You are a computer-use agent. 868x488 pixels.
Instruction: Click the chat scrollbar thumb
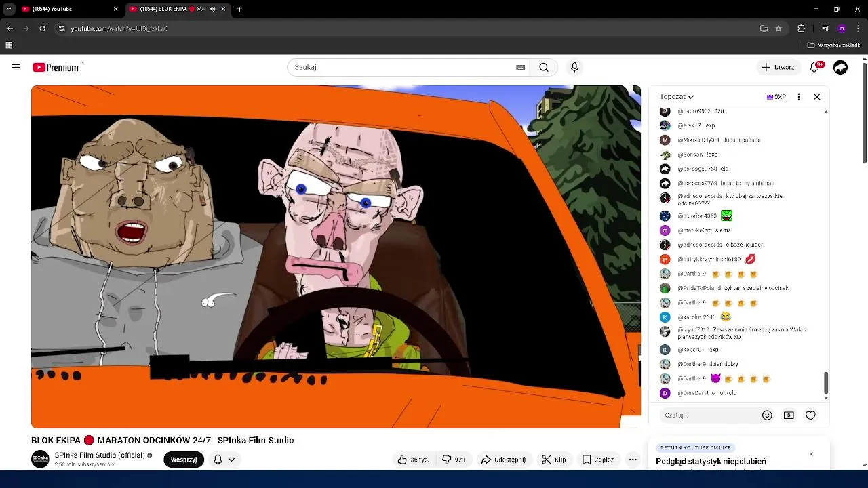click(825, 382)
